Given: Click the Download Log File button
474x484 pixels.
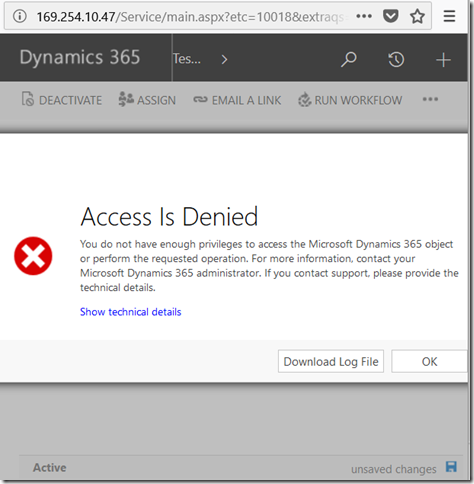Looking at the screenshot, I should tap(331, 361).
